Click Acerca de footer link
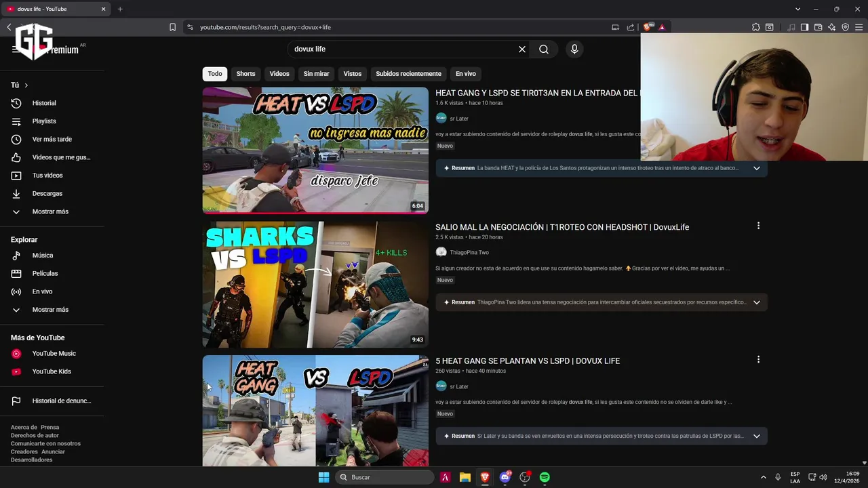This screenshot has width=868, height=488. point(24,427)
